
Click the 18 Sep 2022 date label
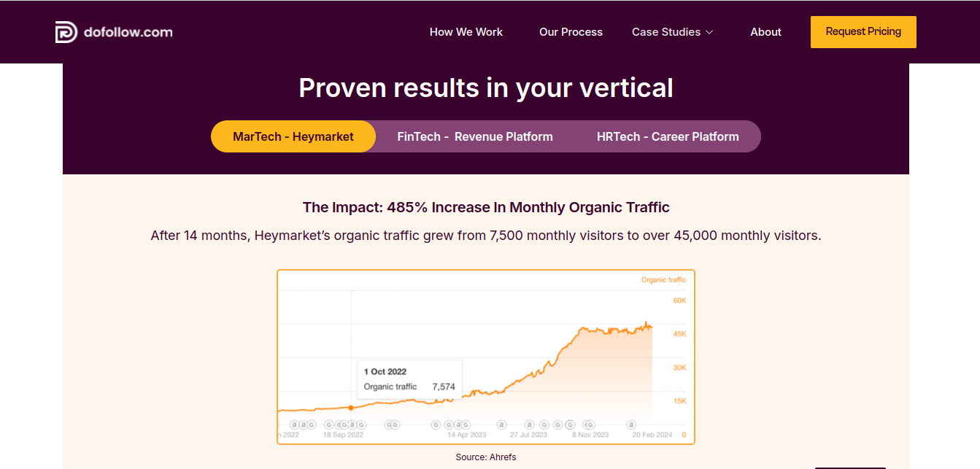click(343, 435)
